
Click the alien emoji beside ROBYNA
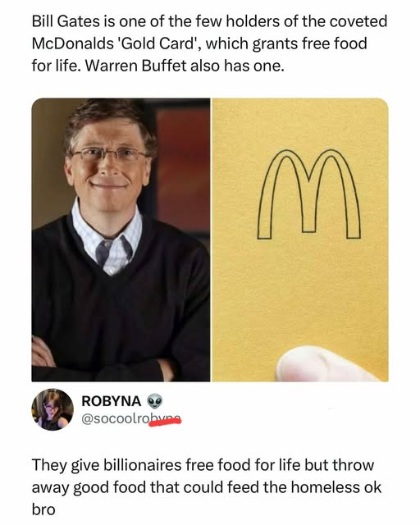154,401
